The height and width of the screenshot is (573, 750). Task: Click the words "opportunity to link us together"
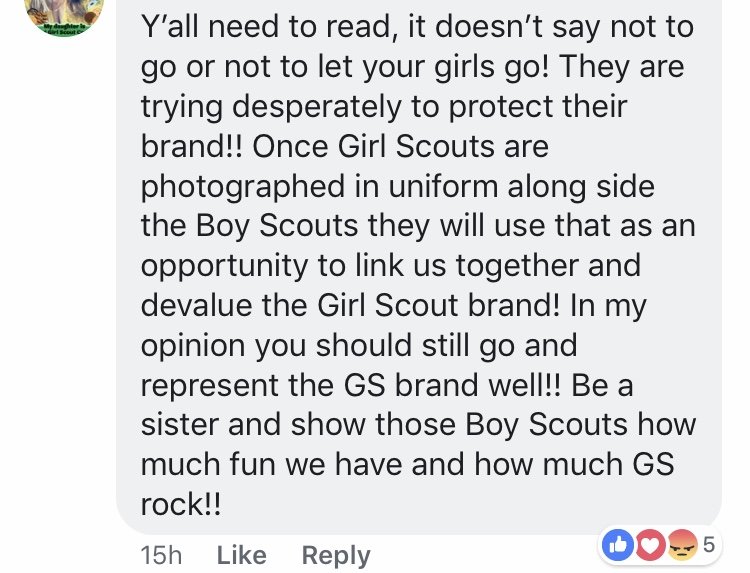coord(360,266)
